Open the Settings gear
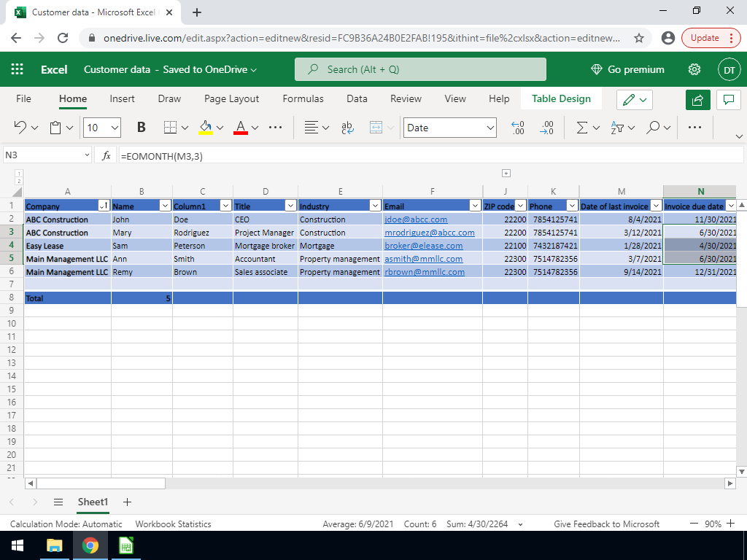 tap(694, 69)
